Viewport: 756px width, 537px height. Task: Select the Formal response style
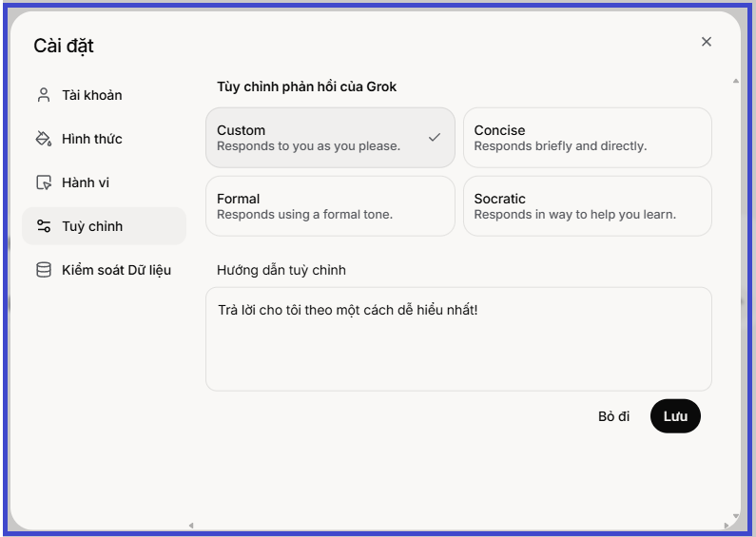330,206
